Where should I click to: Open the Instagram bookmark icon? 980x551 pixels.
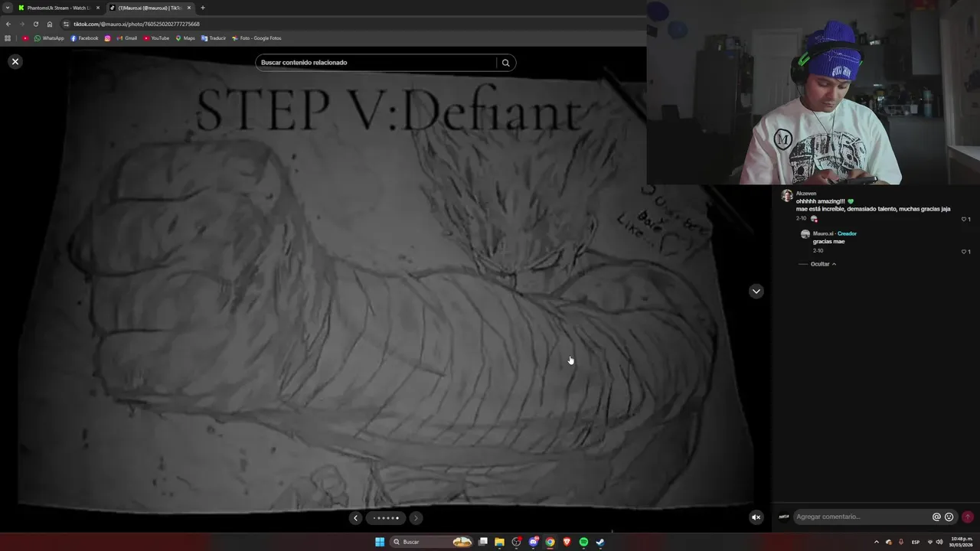(x=107, y=38)
